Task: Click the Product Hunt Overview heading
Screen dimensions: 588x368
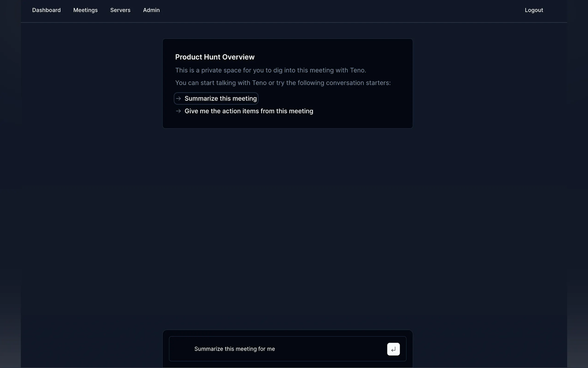Action: pyautogui.click(x=215, y=57)
